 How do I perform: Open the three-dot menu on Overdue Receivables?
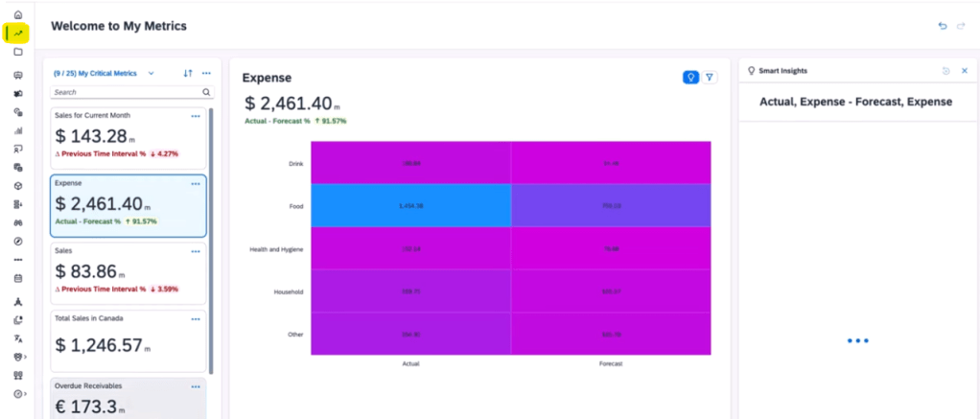click(x=196, y=386)
